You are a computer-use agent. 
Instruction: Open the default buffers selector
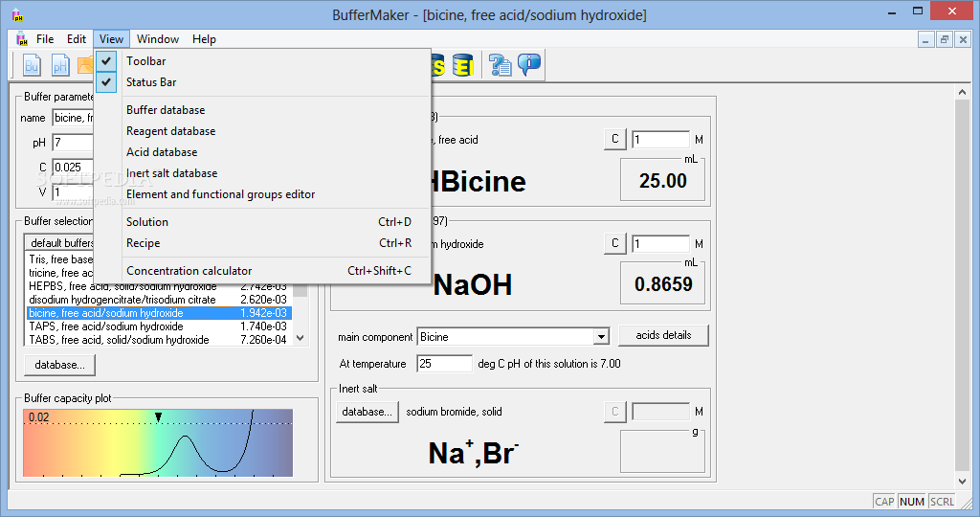click(59, 242)
